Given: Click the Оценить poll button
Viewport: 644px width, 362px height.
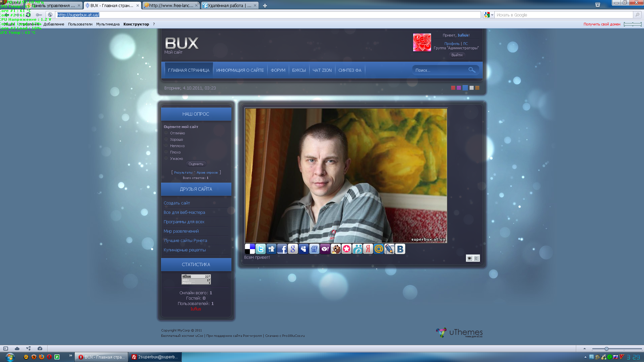Looking at the screenshot, I should [196, 164].
